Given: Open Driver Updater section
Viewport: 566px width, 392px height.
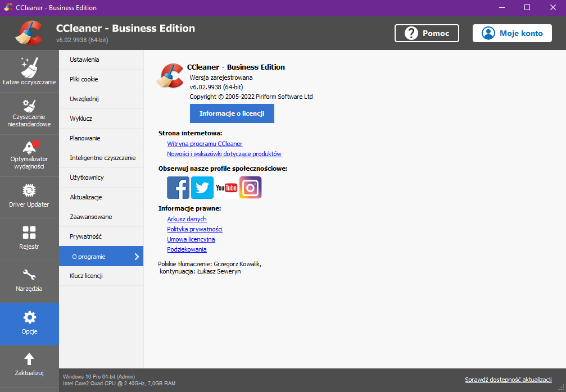Looking at the screenshot, I should point(29,198).
